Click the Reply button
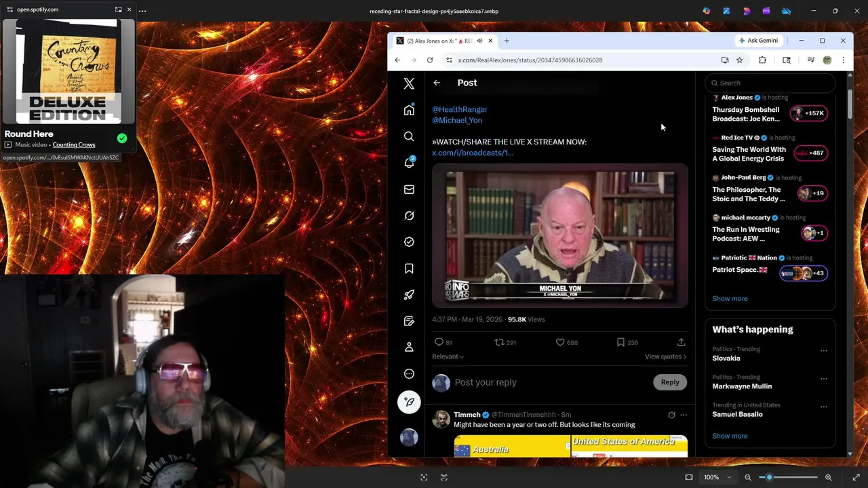This screenshot has height=488, width=868. point(670,382)
